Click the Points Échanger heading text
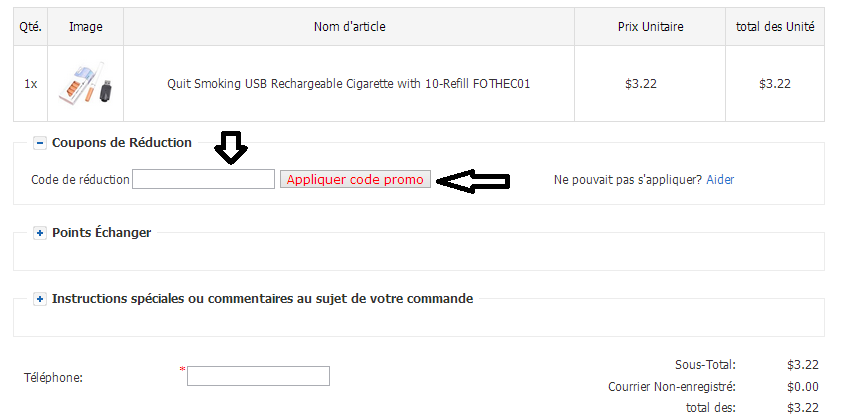Image resolution: width=845 pixels, height=419 pixels. click(102, 233)
